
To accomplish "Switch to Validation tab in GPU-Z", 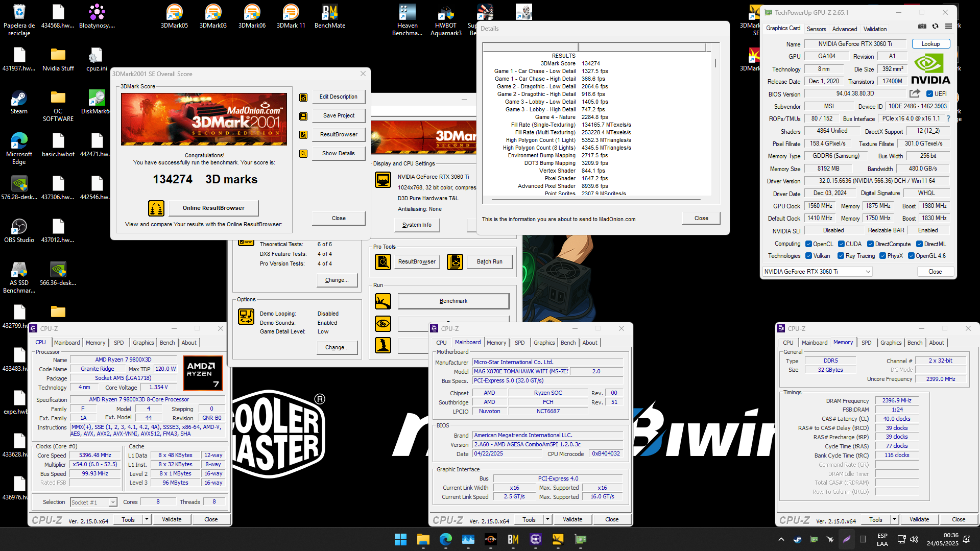I will [875, 29].
